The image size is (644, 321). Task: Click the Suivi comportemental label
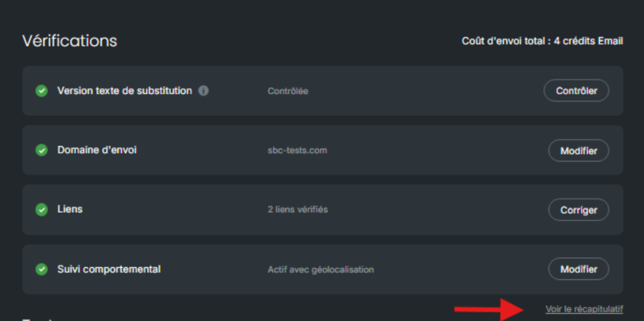[109, 269]
